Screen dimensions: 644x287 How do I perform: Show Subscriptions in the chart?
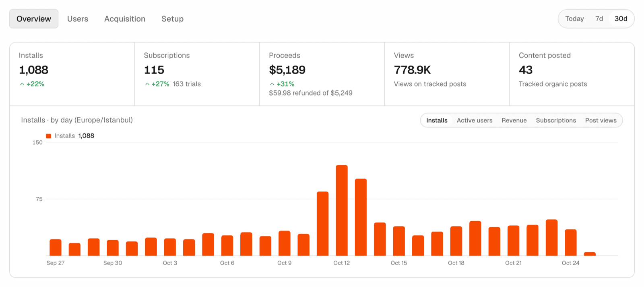[x=556, y=121]
